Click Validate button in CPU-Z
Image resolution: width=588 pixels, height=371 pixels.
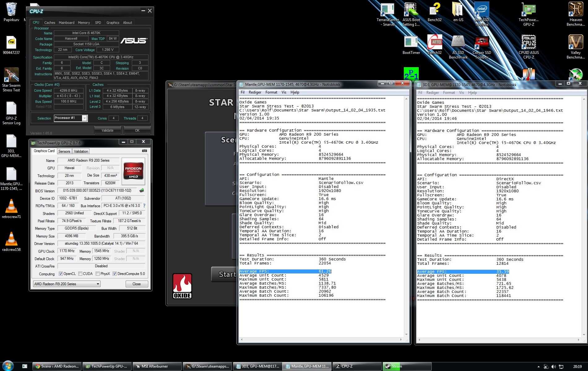[107, 130]
